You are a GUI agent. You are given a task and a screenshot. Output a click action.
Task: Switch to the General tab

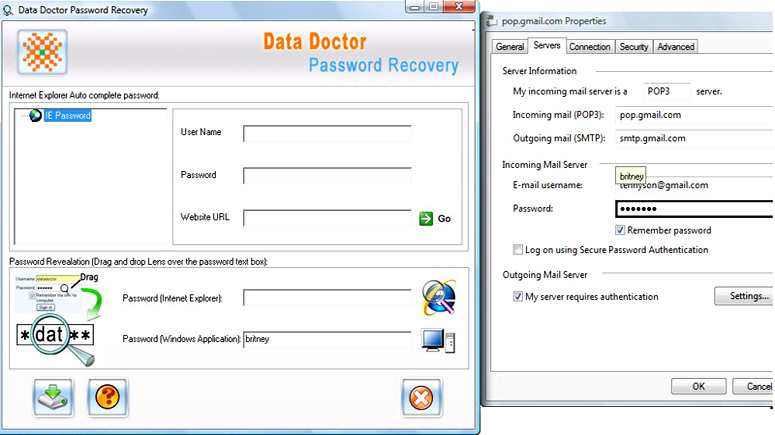pos(510,47)
